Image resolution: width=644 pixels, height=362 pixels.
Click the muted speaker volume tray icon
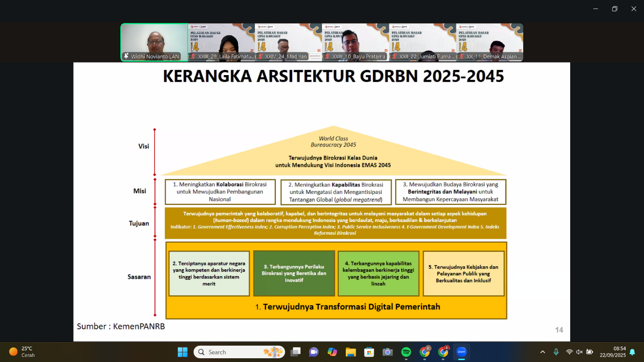point(579,352)
